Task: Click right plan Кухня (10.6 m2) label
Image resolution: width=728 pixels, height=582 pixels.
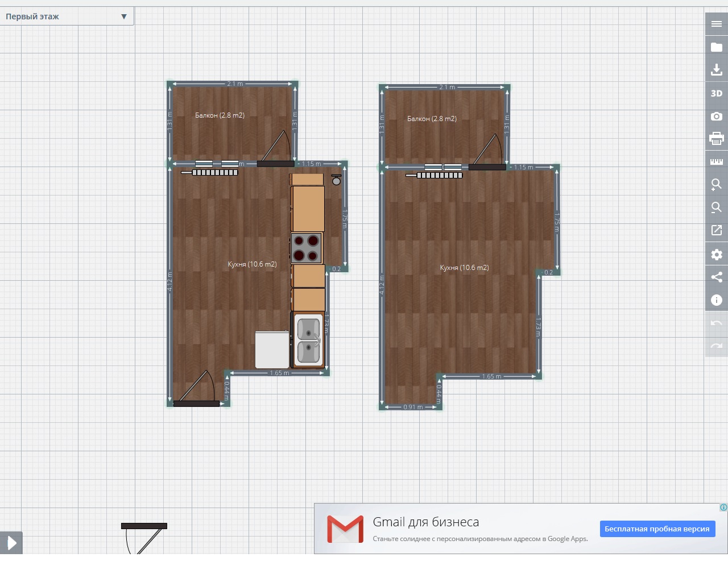Action: [465, 268]
